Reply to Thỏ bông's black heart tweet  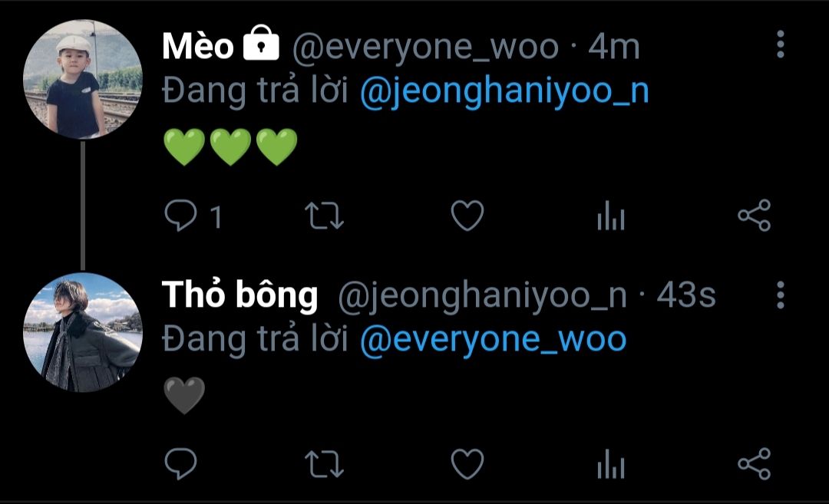click(x=181, y=464)
